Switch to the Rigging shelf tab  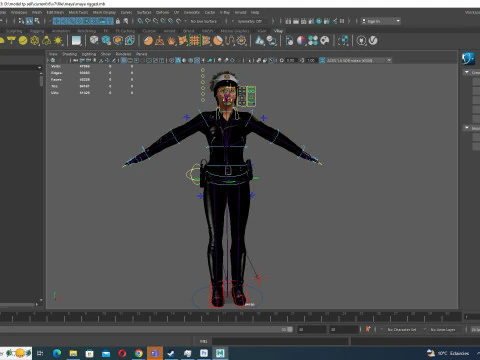pyautogui.click(x=37, y=31)
